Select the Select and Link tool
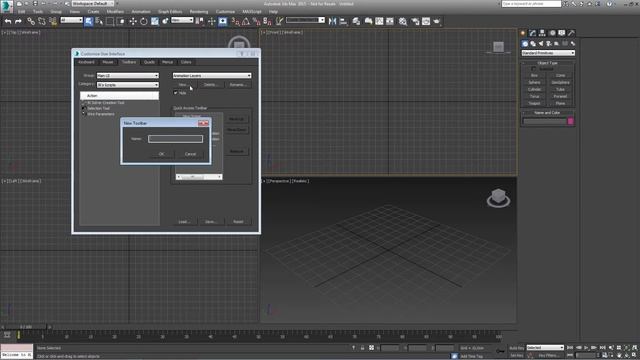640x360 pixels. pos(31,21)
